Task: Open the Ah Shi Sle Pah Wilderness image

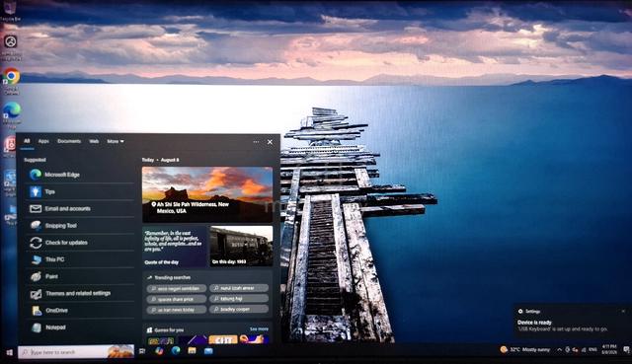Action: (x=207, y=195)
